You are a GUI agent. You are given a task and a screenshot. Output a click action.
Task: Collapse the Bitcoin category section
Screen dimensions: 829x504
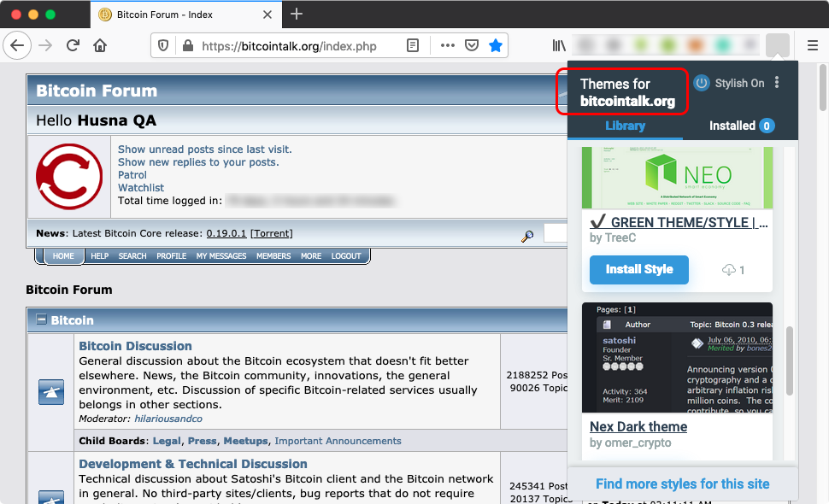41,319
